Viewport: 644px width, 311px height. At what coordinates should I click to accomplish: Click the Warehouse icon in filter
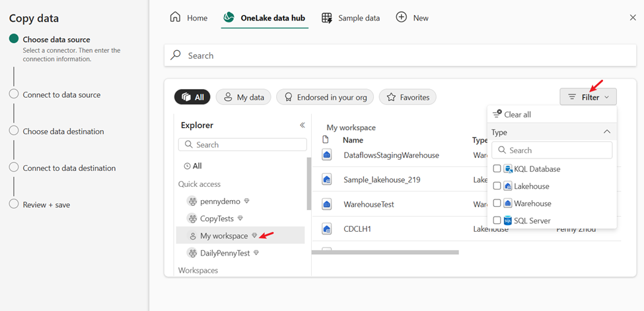click(x=508, y=203)
